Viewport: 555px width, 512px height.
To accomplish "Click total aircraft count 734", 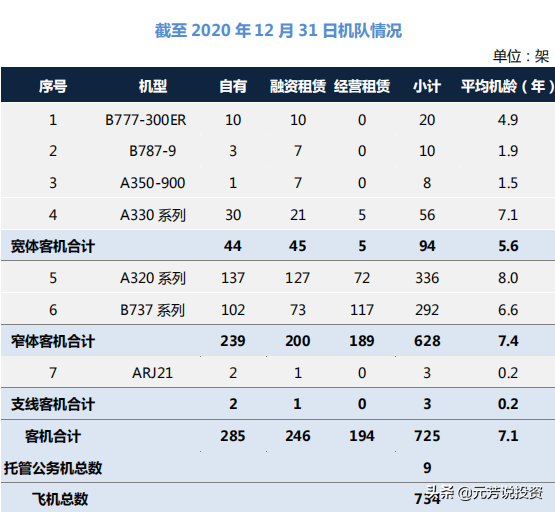I will coord(427,499).
